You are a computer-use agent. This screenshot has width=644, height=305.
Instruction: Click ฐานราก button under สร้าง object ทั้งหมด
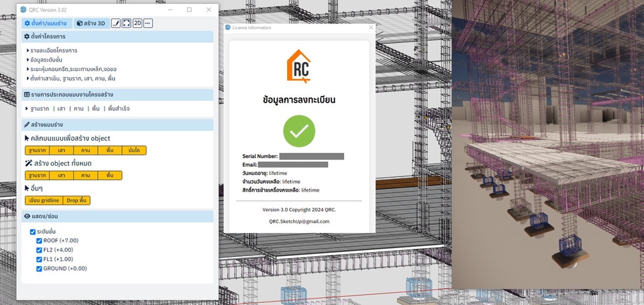click(38, 175)
